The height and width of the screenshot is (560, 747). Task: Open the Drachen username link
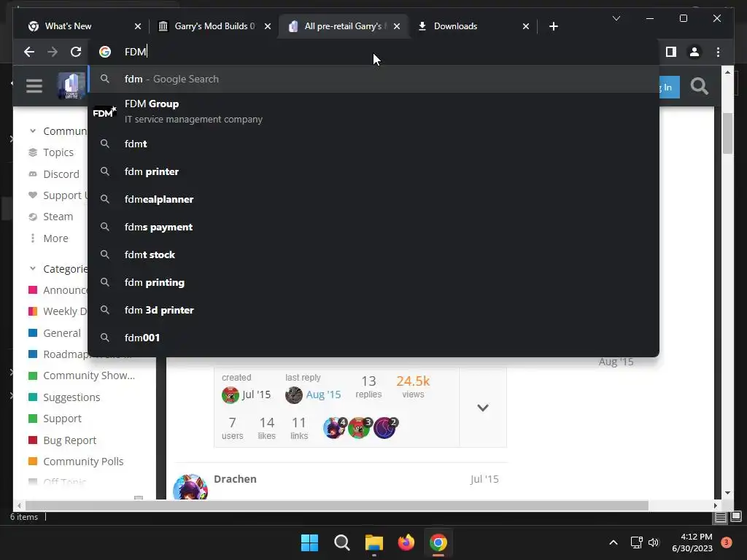[x=235, y=479]
